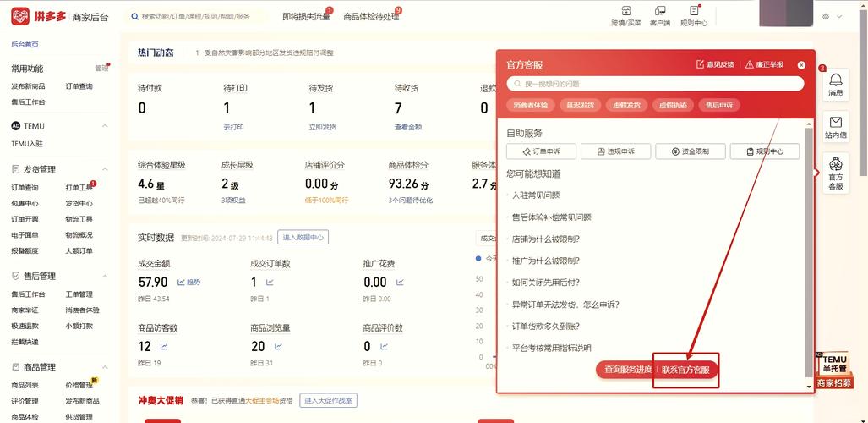This screenshot has width=868, height=423.
Task: Click 规则中心 button under 自助服务
Action: tap(765, 151)
